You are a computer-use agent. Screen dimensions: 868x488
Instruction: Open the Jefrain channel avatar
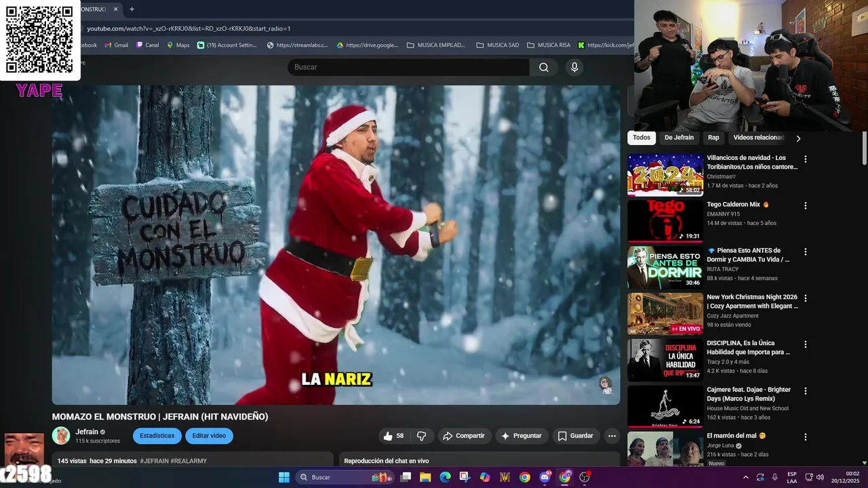[x=61, y=436]
